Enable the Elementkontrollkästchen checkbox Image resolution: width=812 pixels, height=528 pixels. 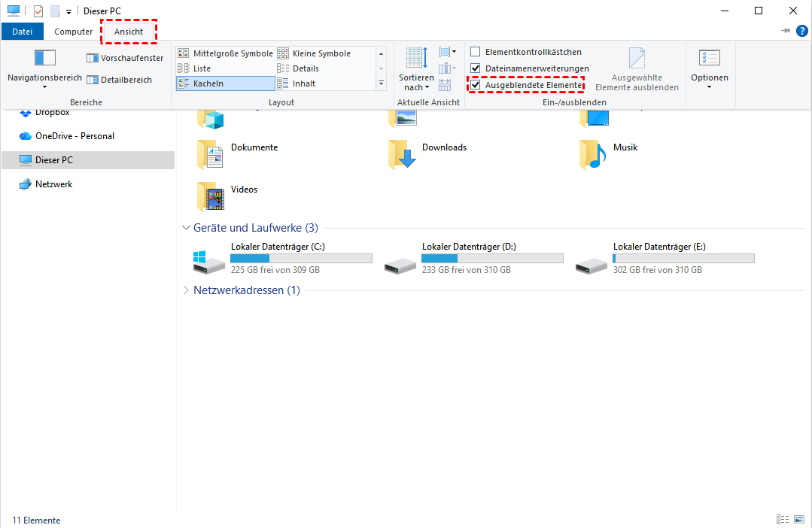[476, 52]
